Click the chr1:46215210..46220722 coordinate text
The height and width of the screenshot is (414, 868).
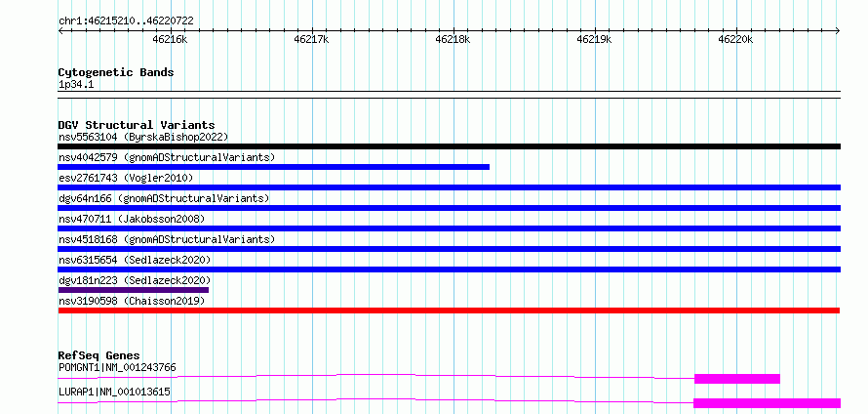(126, 21)
